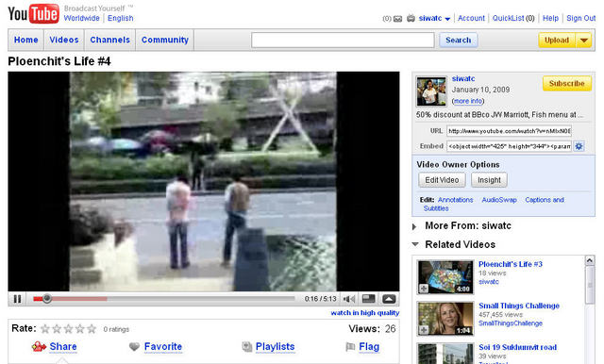
Task: Edit Annotations link
Action: (455, 200)
